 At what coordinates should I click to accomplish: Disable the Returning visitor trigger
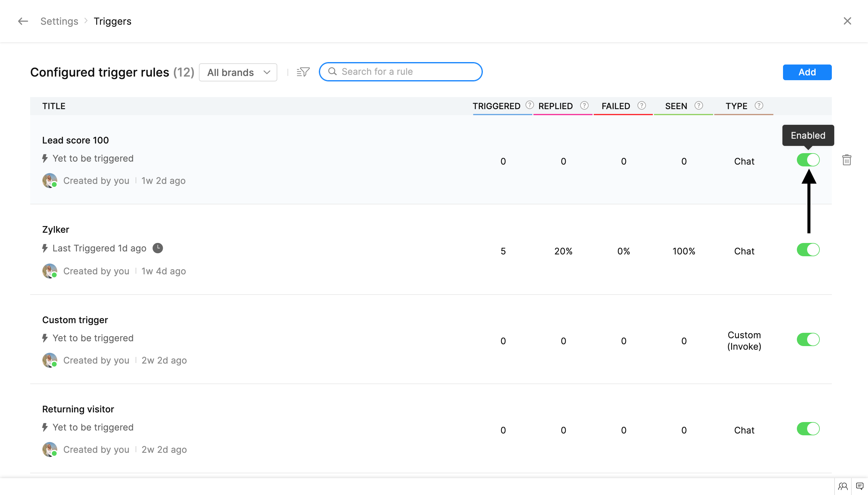click(808, 429)
